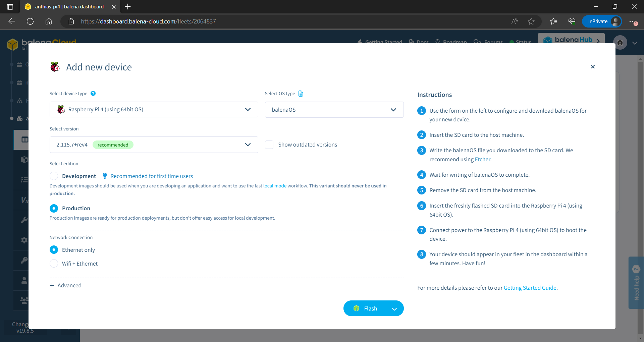The image size is (644, 342).
Task: Open the browser Settings and more menu
Action: coord(633,21)
